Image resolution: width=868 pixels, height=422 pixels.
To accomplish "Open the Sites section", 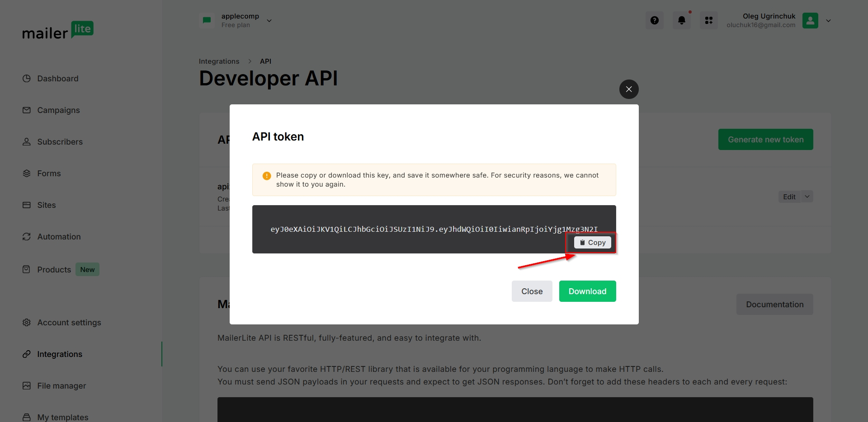I will (x=47, y=205).
